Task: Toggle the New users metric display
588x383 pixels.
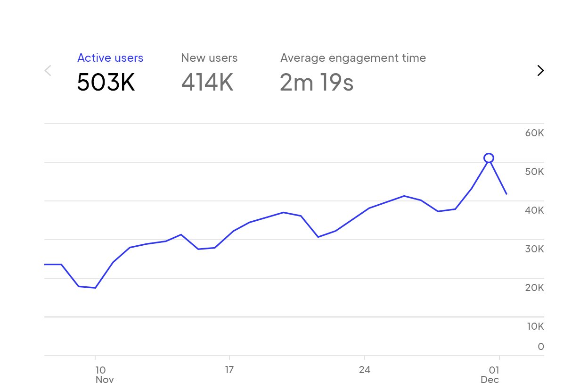Action: pyautogui.click(x=209, y=58)
